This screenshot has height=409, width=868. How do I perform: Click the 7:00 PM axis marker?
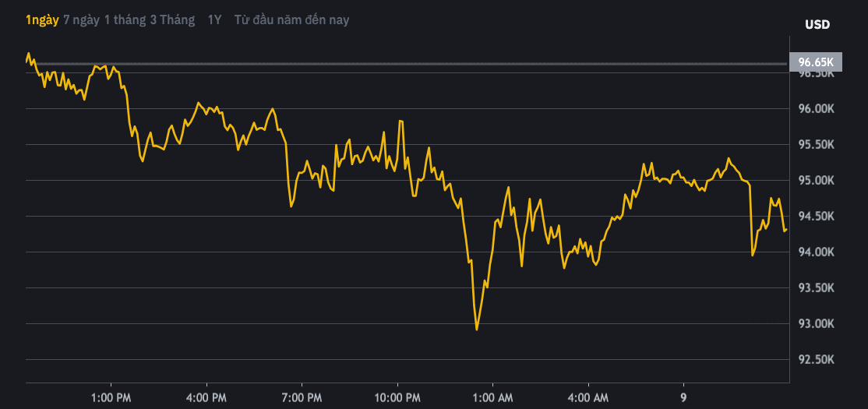click(x=302, y=397)
